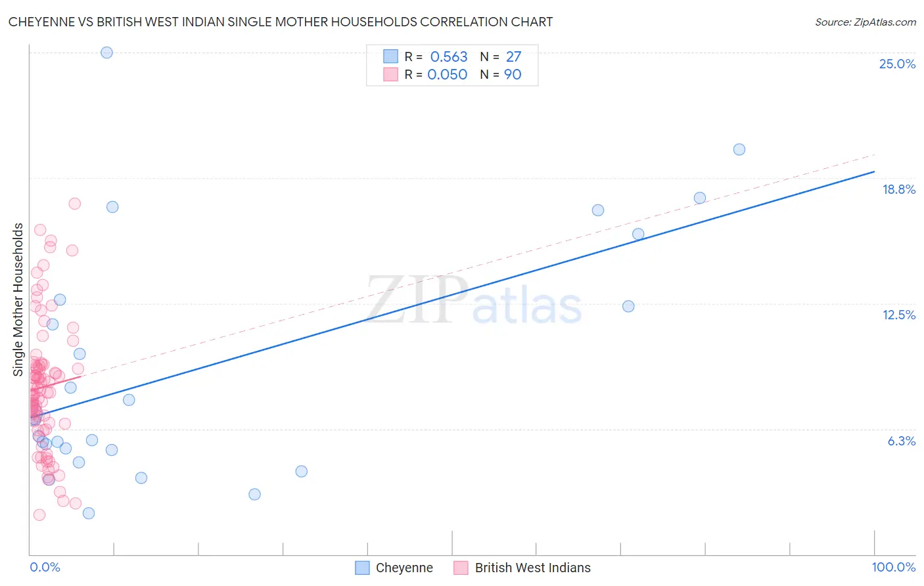Screen dimensions: 924x586
Task: Click the 0.0% x-axis label
Action: (45, 567)
